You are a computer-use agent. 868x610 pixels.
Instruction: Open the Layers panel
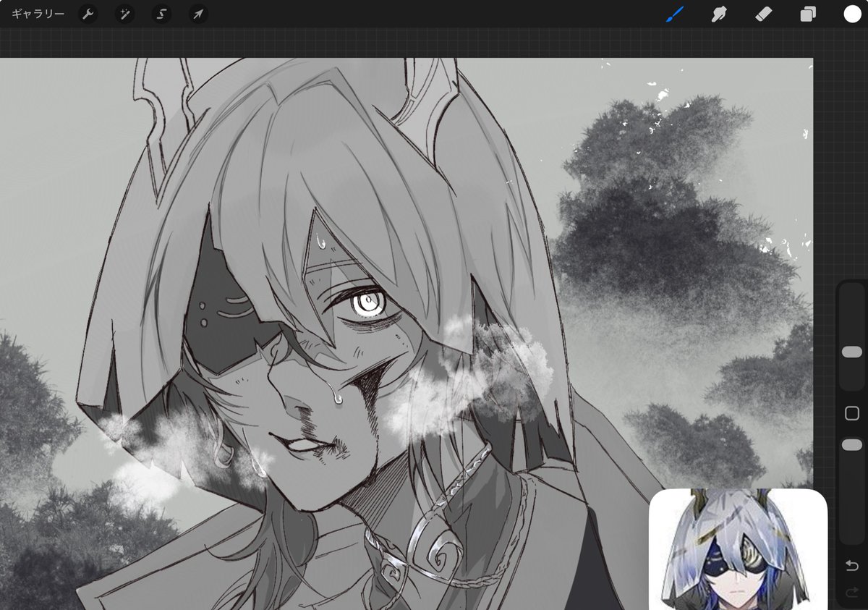pyautogui.click(x=808, y=14)
